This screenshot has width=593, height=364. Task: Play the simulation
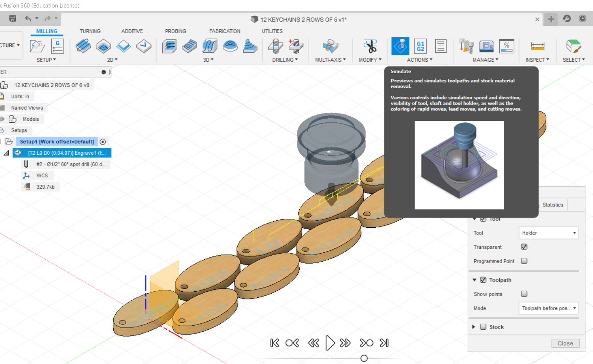click(330, 343)
